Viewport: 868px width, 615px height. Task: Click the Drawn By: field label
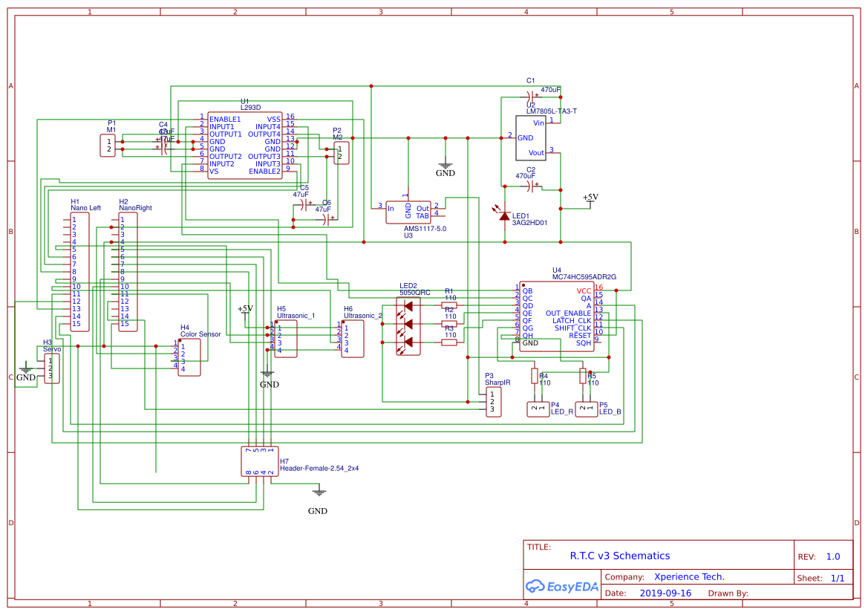(x=728, y=593)
